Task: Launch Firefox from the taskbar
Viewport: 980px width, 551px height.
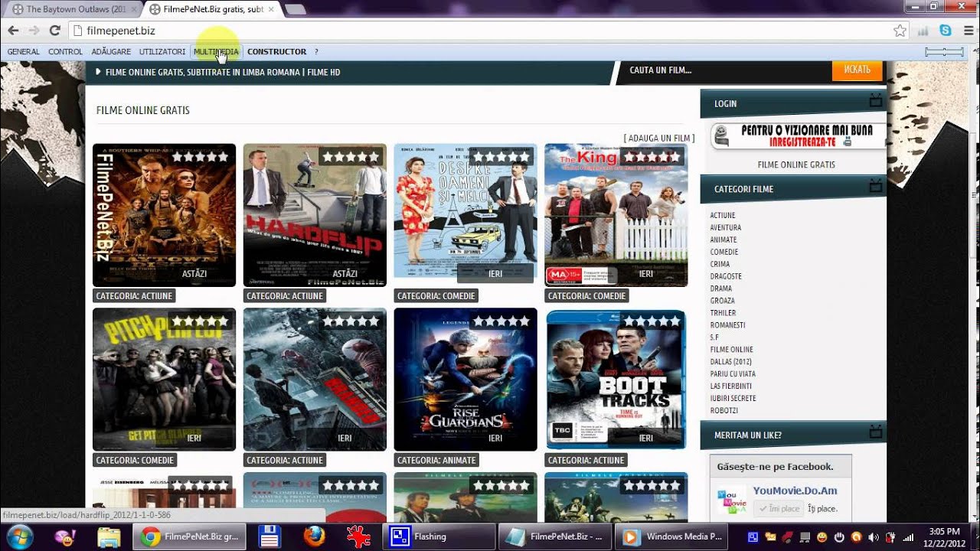Action: [314, 537]
